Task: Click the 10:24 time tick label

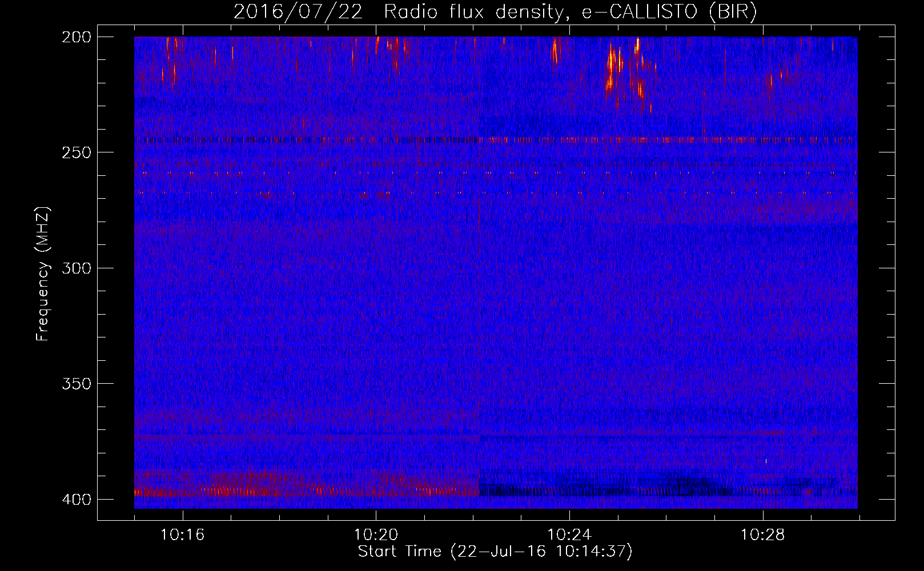Action: 569,535
